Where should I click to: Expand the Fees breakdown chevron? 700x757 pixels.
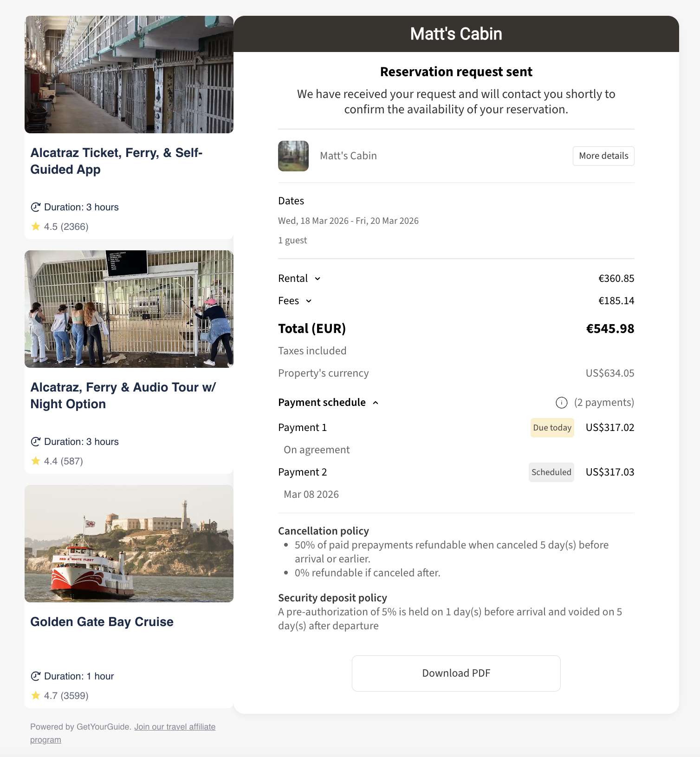pos(309,301)
